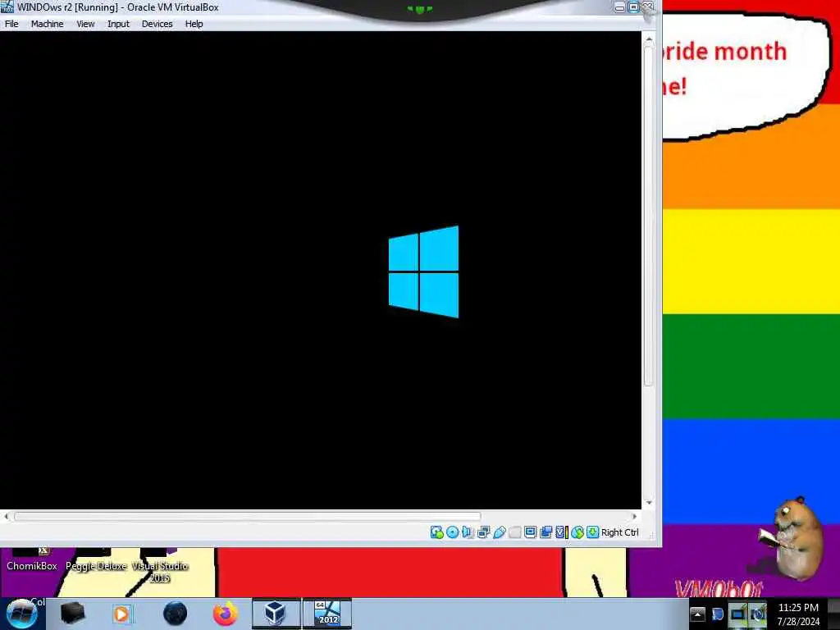The width and height of the screenshot is (840, 630).
Task: Open Windows Media Player from taskbar
Action: pyautogui.click(x=122, y=614)
